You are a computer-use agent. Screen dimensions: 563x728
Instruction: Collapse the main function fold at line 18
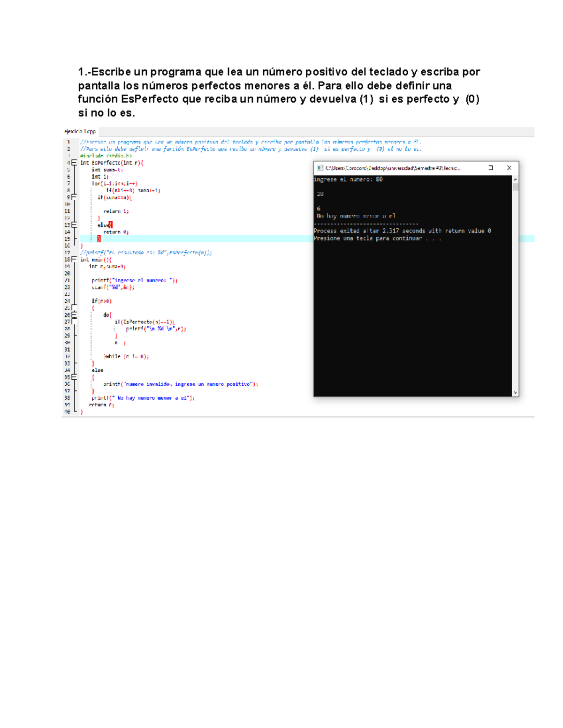click(74, 260)
